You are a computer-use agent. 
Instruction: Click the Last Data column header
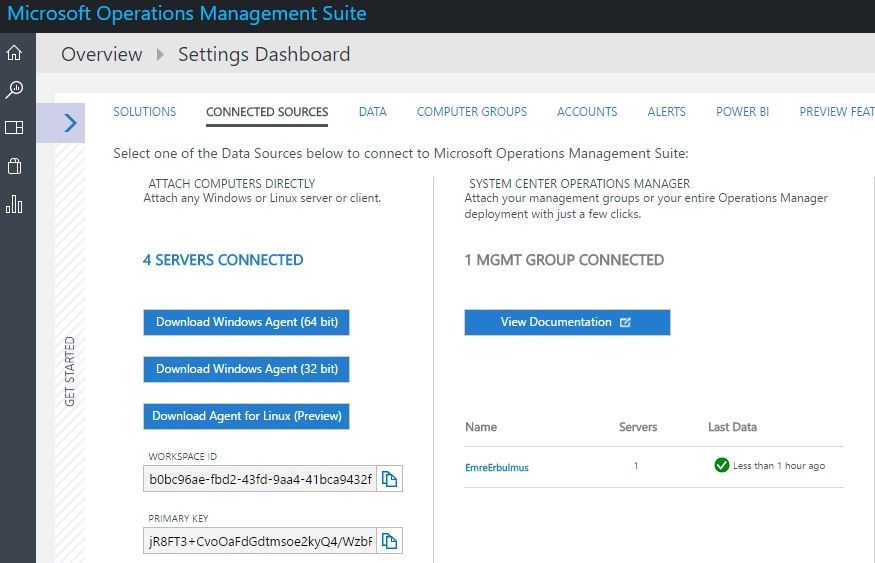coord(732,427)
